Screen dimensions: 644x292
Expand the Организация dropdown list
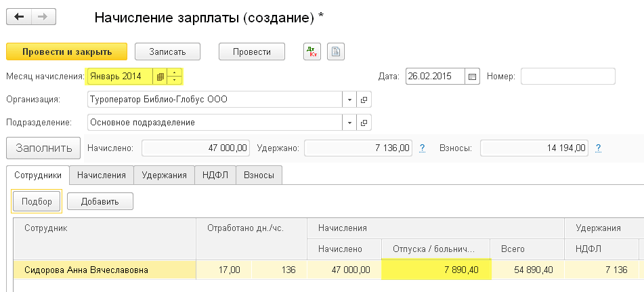(350, 100)
